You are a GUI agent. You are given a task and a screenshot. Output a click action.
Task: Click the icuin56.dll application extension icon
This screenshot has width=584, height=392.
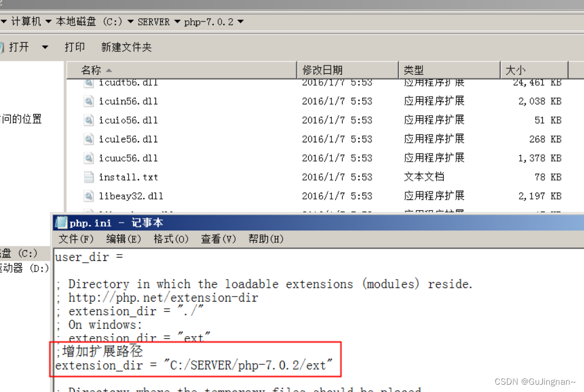pos(89,101)
